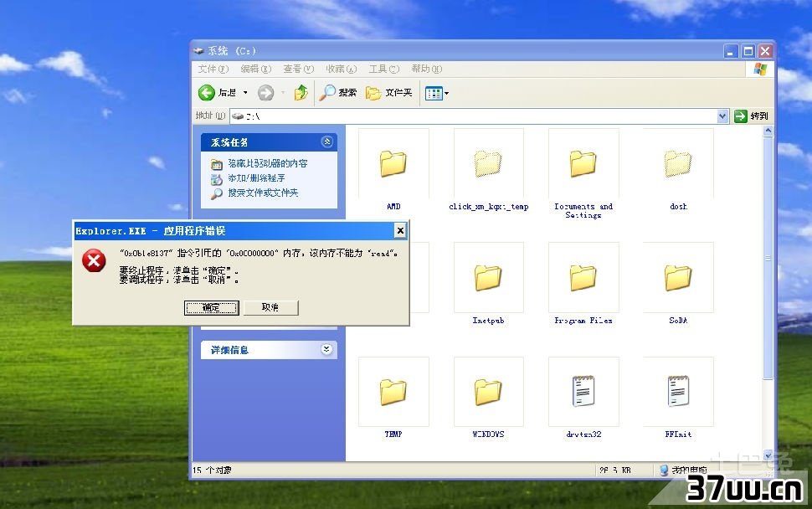
Task: Open the File menu
Action: (x=213, y=69)
